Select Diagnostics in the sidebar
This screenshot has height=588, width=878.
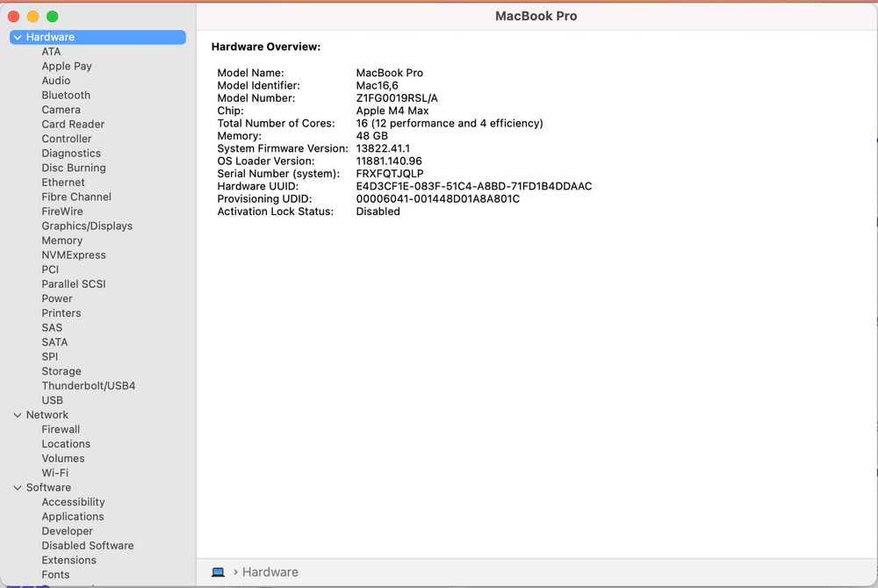(71, 154)
